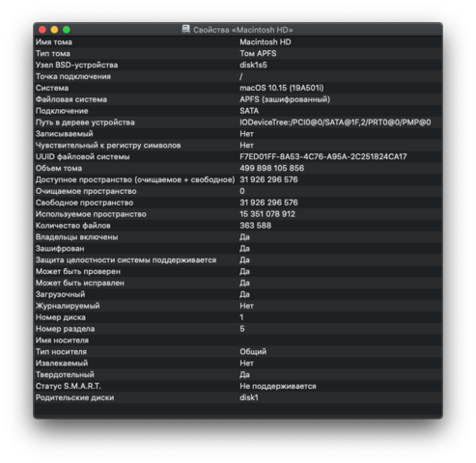Click the disk icon in the title bar

coord(186,29)
